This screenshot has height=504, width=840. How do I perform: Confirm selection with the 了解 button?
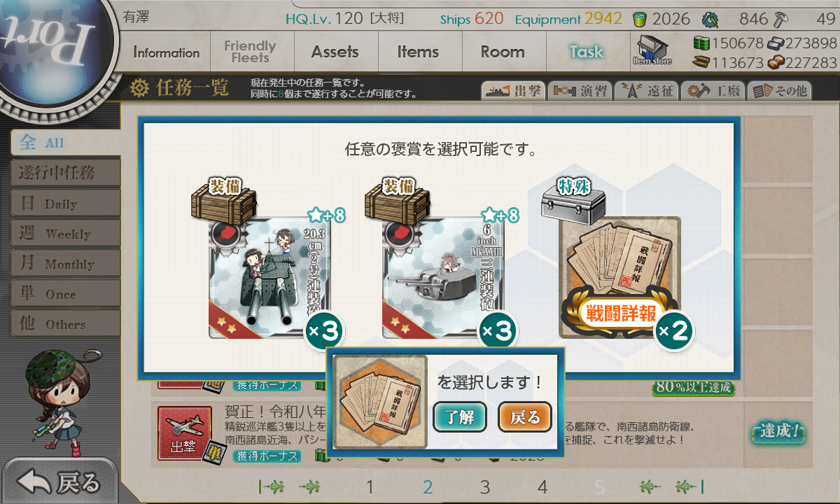pos(459,418)
